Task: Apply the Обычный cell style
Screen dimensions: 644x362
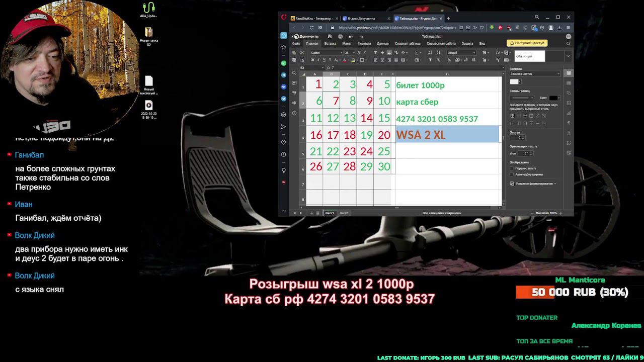Action: coord(530,56)
